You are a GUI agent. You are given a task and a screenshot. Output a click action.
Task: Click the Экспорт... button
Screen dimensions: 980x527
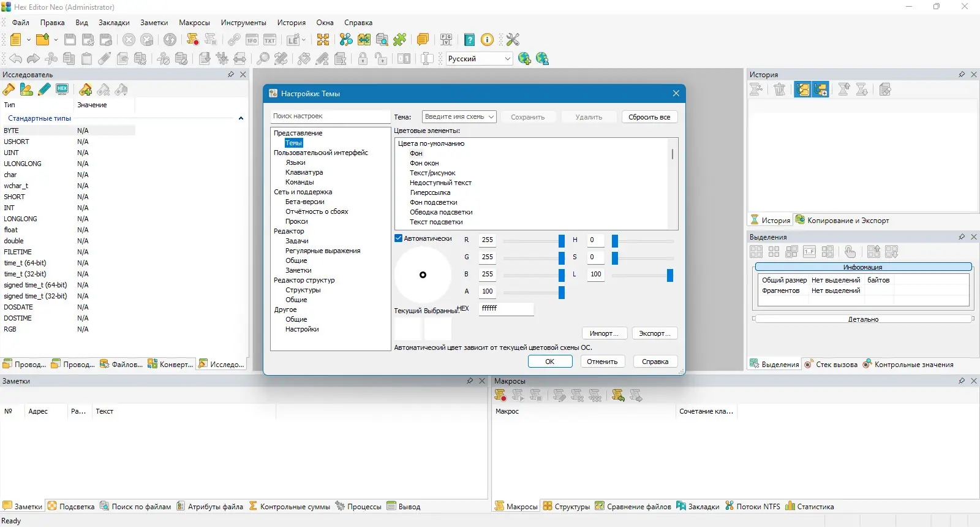[655, 333]
